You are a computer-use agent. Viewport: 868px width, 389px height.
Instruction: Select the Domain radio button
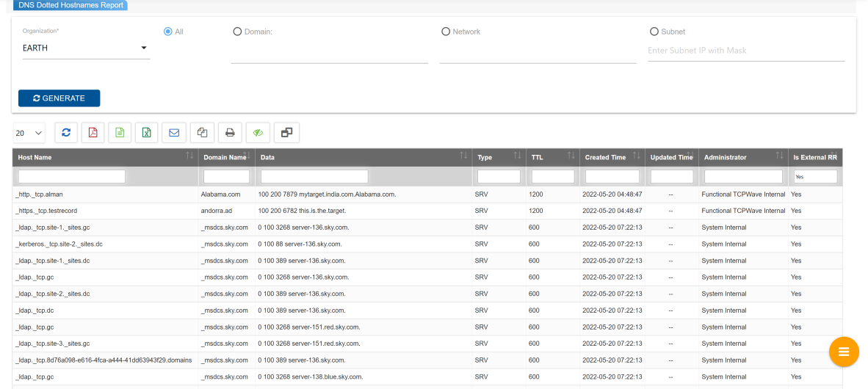[237, 32]
